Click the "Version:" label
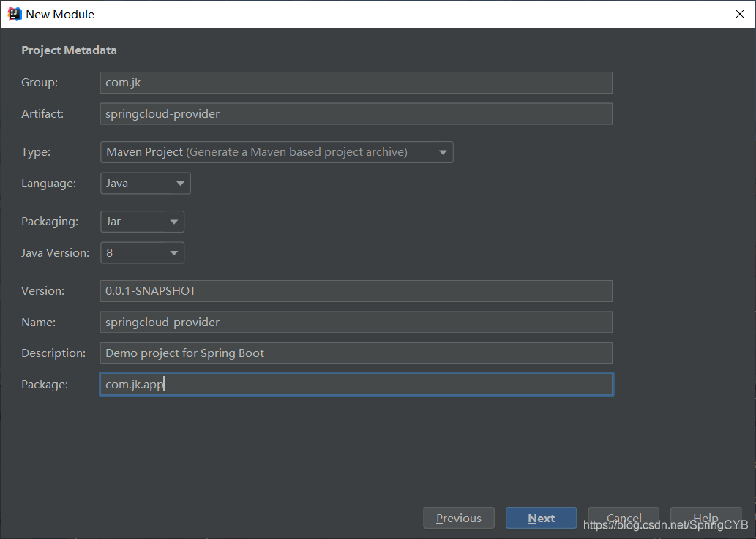 43,291
